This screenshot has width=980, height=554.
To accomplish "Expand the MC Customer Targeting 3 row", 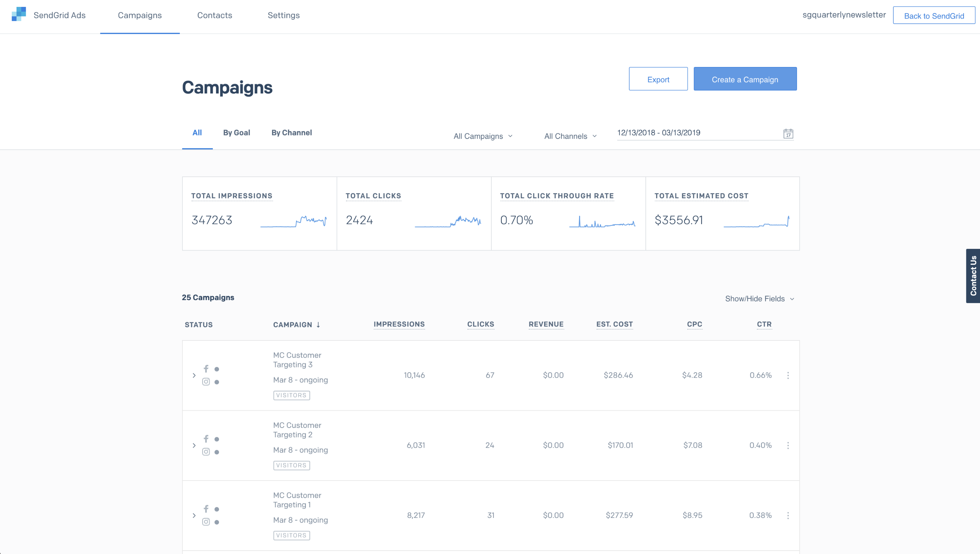I will tap(194, 375).
